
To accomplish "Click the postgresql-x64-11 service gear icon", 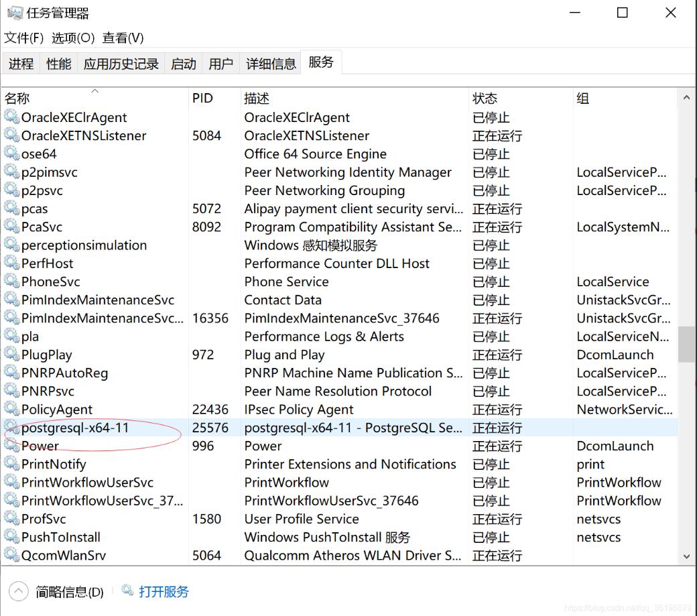I will 11,428.
